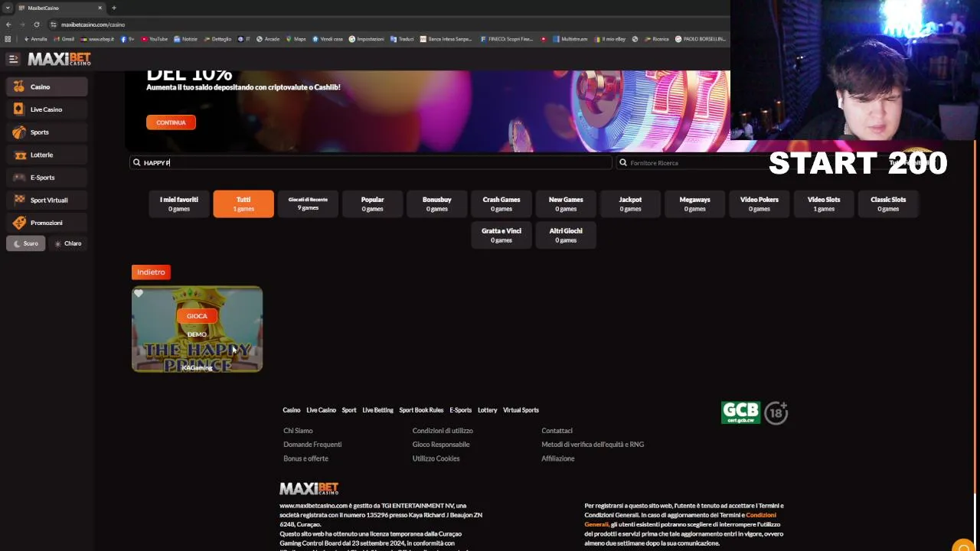The image size is (980, 551).
Task: Open the Gmail bookmark
Action: (64, 39)
